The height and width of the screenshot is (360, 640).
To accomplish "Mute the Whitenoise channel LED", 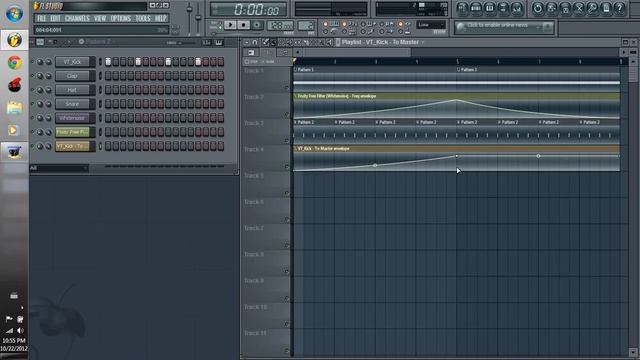I will pyautogui.click(x=33, y=118).
